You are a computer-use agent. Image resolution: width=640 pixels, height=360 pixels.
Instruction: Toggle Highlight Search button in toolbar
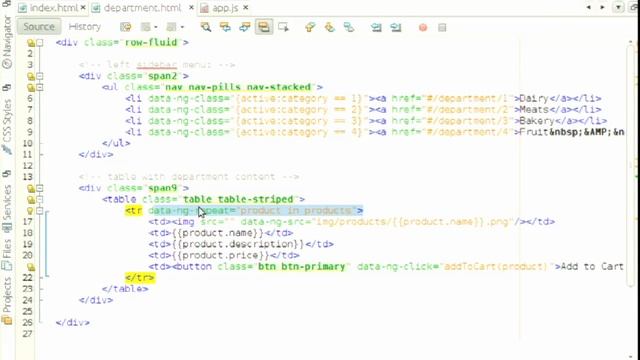(264, 27)
